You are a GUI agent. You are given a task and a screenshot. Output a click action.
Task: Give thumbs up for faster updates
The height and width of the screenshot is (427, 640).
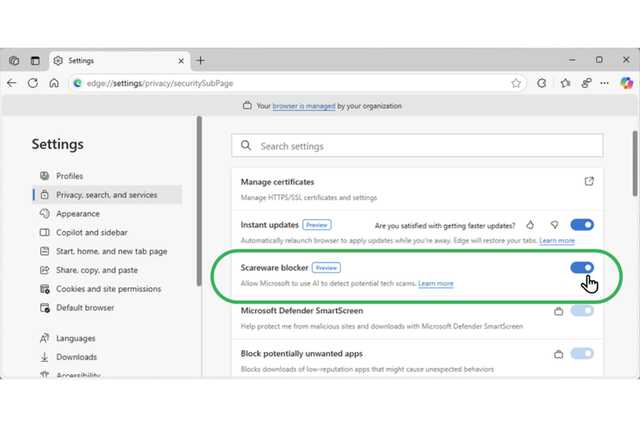(530, 225)
